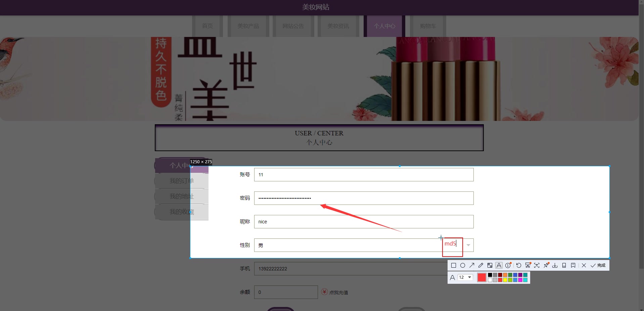Viewport: 644px width, 311px height.
Task: Open the 购物车 menu item
Action: coord(427,26)
